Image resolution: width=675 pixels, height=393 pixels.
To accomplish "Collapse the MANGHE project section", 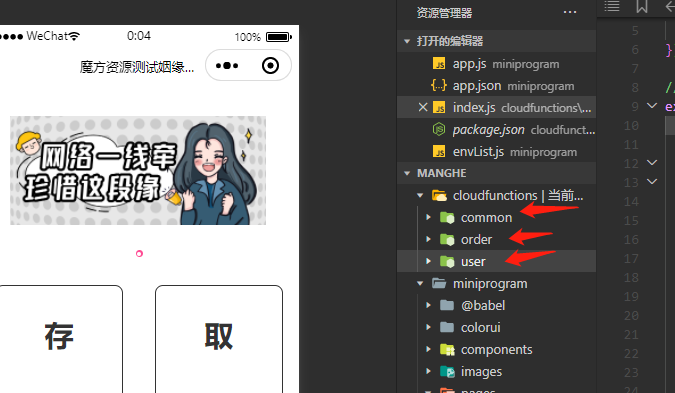I will tap(407, 173).
